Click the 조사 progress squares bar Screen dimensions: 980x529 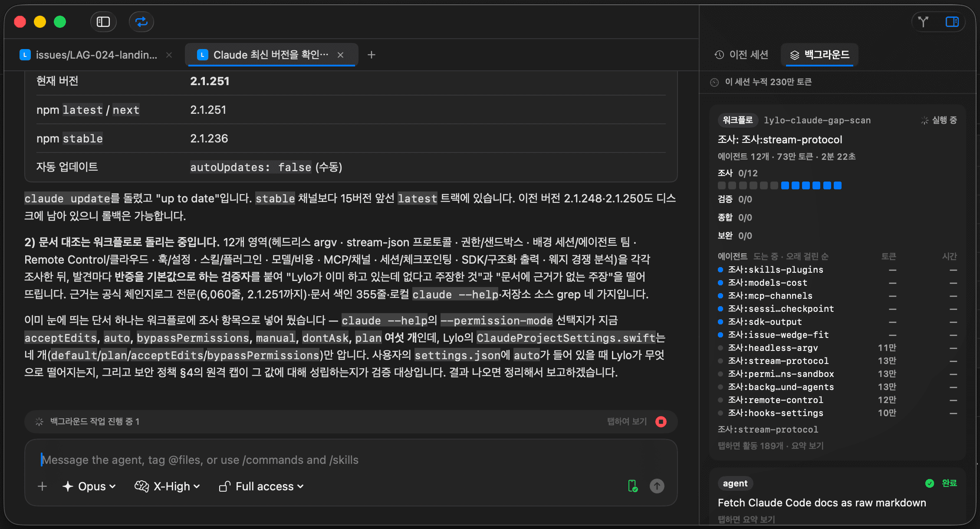(x=779, y=185)
